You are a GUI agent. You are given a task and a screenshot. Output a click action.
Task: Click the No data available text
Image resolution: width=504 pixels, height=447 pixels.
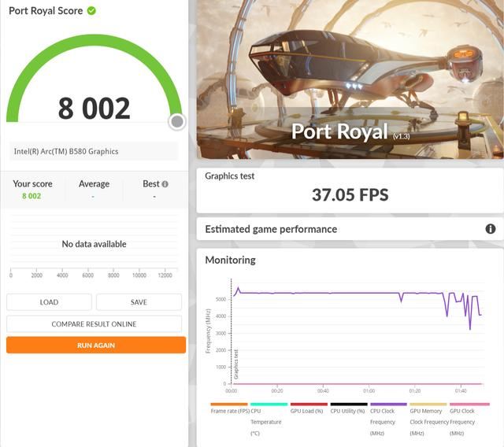pos(94,244)
